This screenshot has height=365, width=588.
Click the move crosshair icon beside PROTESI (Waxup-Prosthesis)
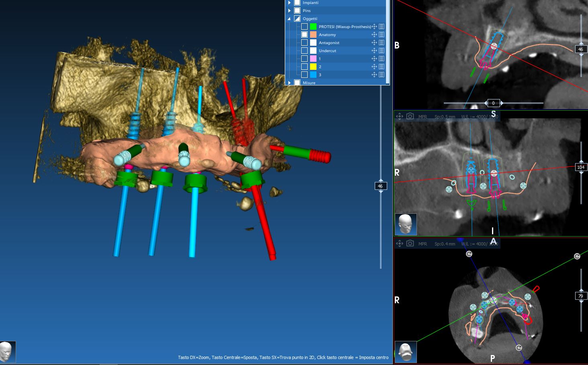tap(374, 26)
